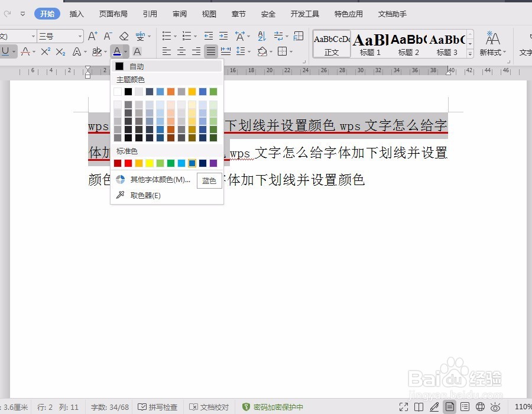The image size is (532, 414).
Task: Click 密码加密保护中 status indicator
Action: pos(273,407)
